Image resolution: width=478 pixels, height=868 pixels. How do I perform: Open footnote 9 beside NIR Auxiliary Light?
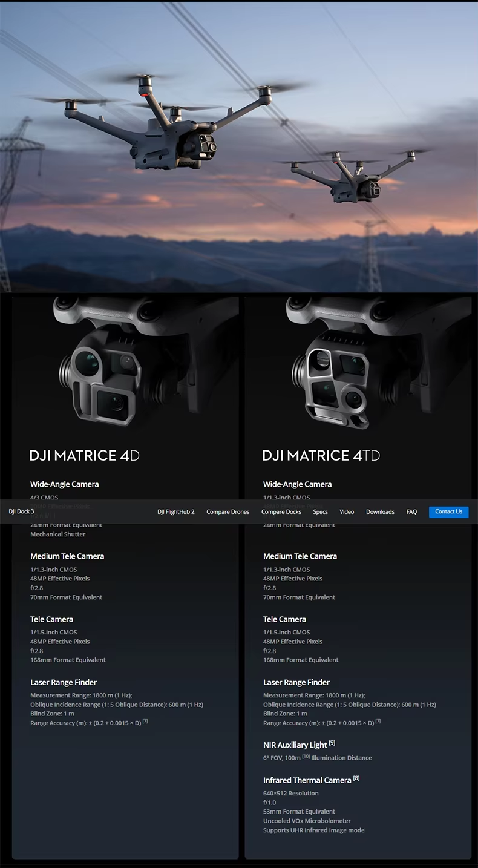click(332, 743)
